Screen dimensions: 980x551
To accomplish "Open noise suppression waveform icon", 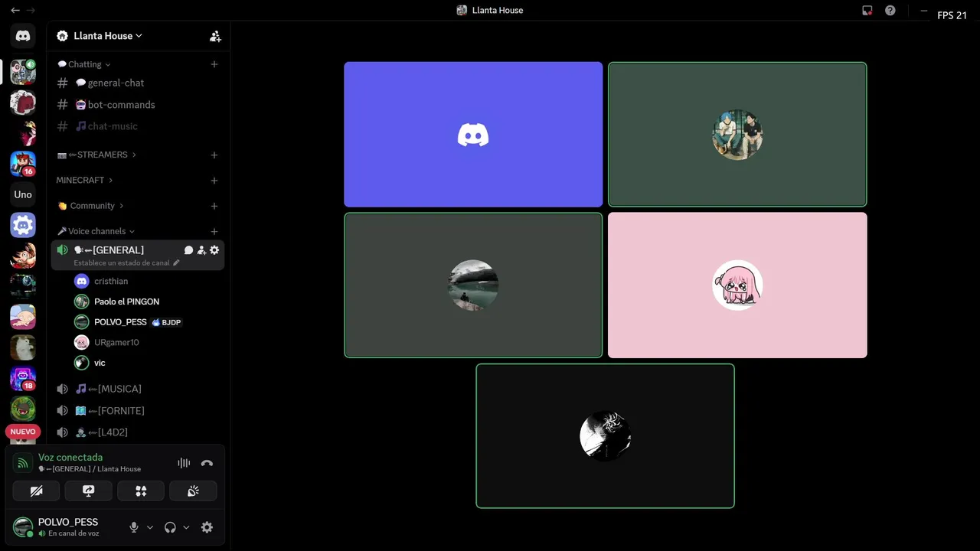I will point(184,463).
